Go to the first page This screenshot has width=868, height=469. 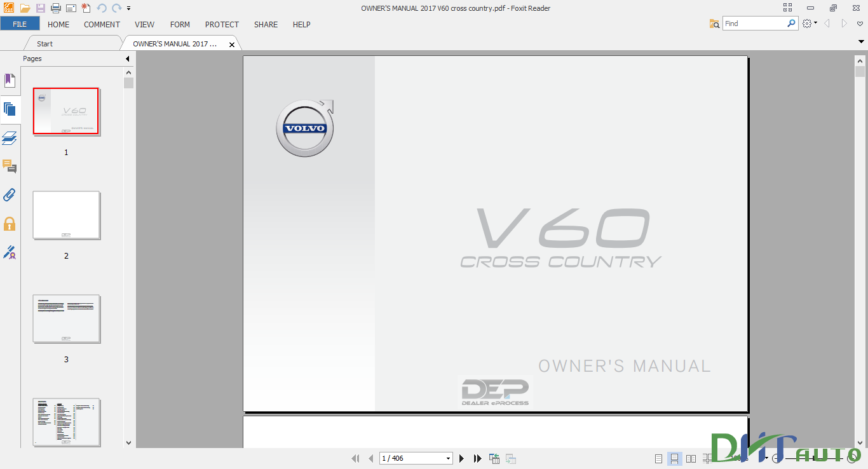point(355,458)
